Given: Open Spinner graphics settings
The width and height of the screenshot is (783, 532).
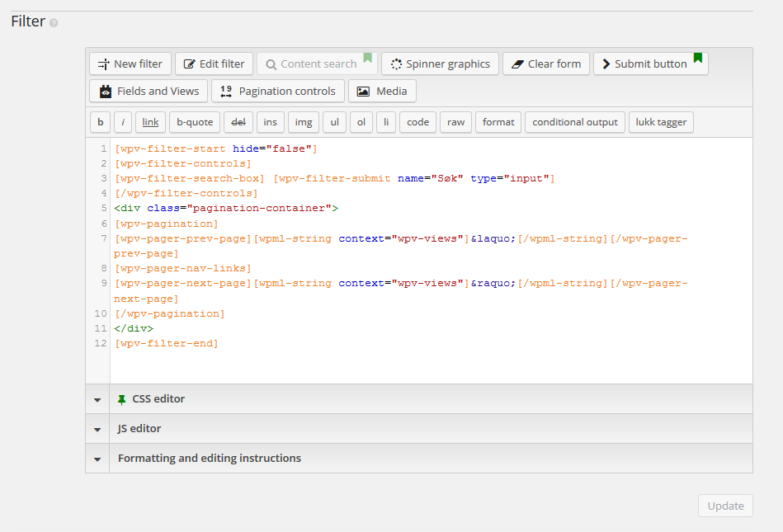Looking at the screenshot, I should (397, 63).
